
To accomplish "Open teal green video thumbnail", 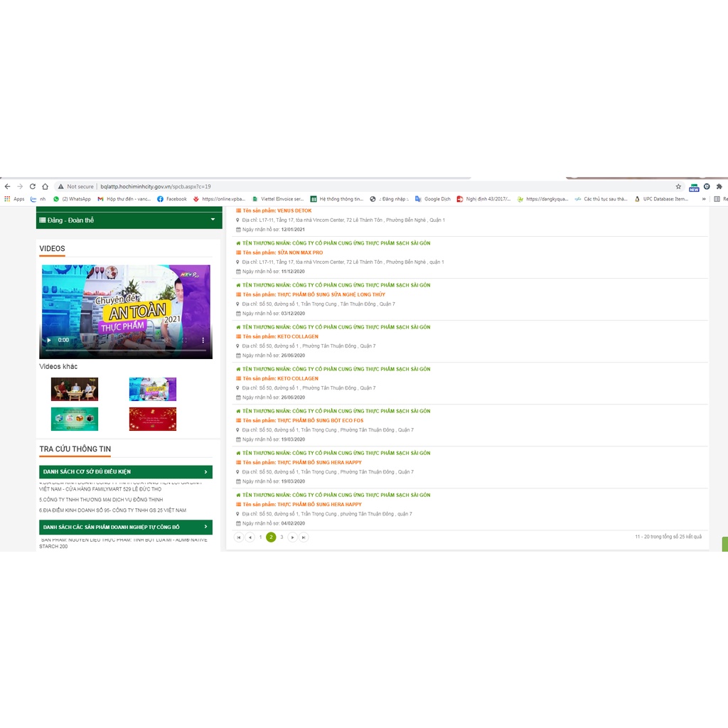I will (x=74, y=419).
